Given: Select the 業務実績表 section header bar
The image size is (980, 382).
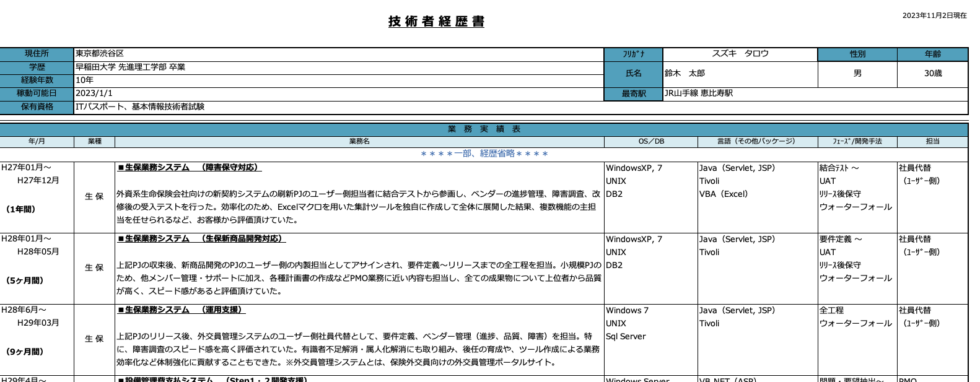Looking at the screenshot, I should click(x=484, y=129).
